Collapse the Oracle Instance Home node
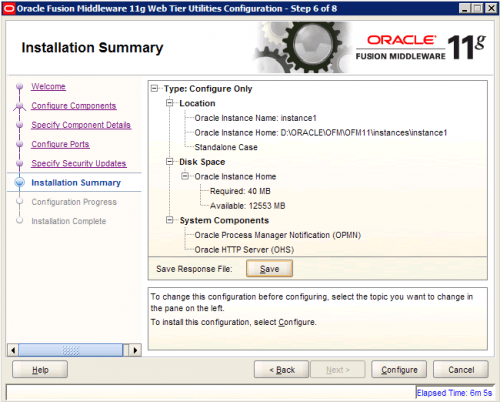The height and width of the screenshot is (402, 500). (x=185, y=176)
